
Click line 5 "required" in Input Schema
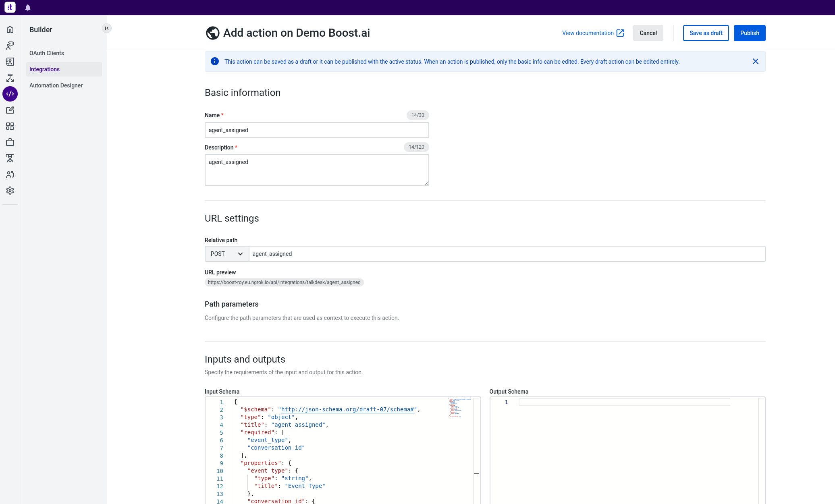(262, 432)
